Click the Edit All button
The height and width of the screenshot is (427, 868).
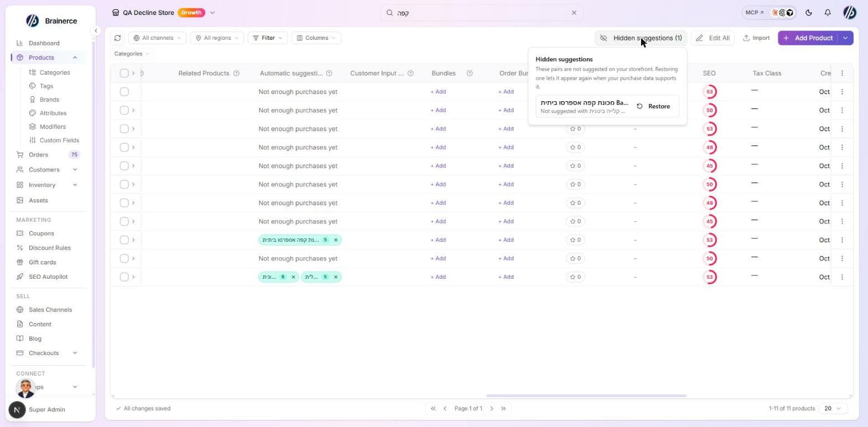713,38
